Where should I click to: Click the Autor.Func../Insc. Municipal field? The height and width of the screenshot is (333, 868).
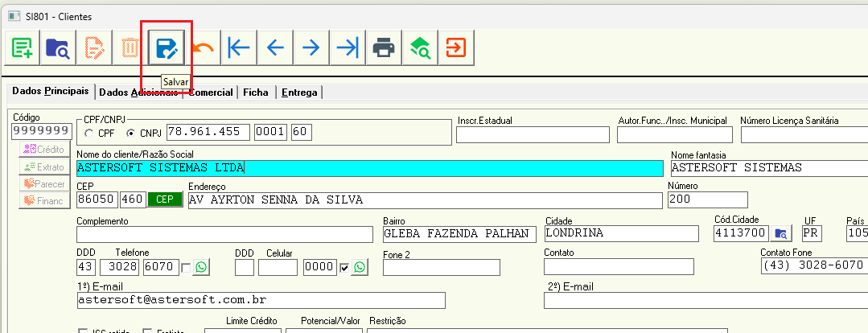tap(674, 135)
